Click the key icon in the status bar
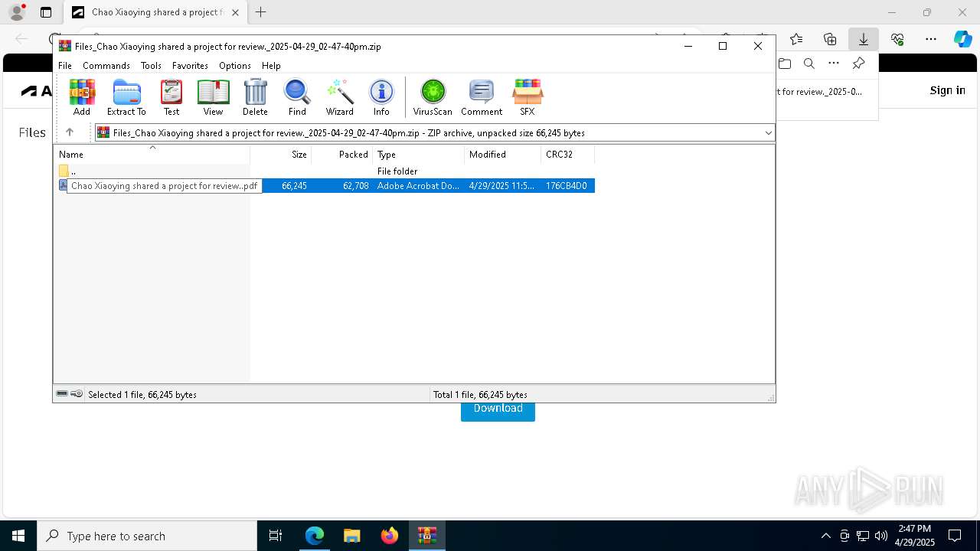The height and width of the screenshot is (551, 980). (x=77, y=394)
